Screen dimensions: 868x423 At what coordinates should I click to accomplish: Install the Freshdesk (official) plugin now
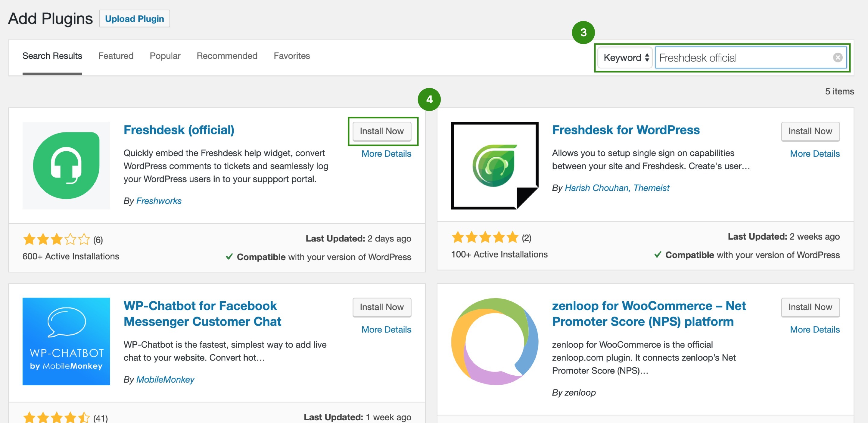tap(381, 131)
